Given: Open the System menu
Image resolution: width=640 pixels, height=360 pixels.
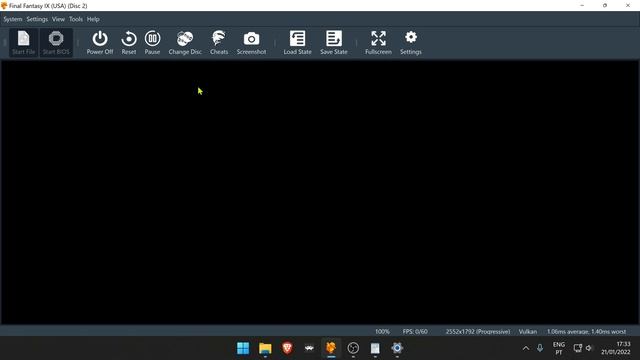Looking at the screenshot, I should click(13, 19).
